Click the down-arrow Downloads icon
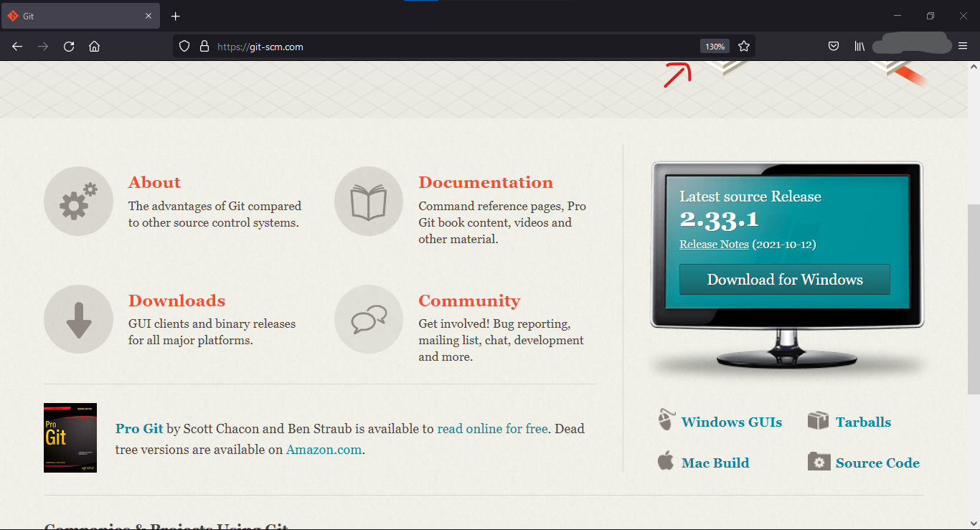 [78, 319]
